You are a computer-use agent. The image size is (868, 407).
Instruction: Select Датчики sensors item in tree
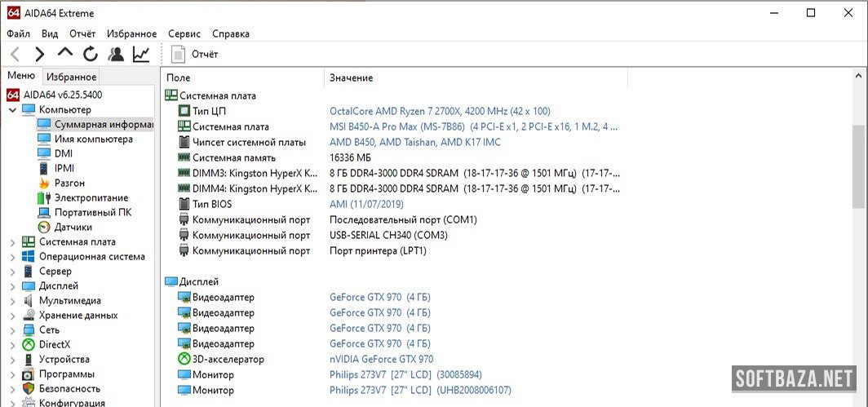pyautogui.click(x=73, y=227)
